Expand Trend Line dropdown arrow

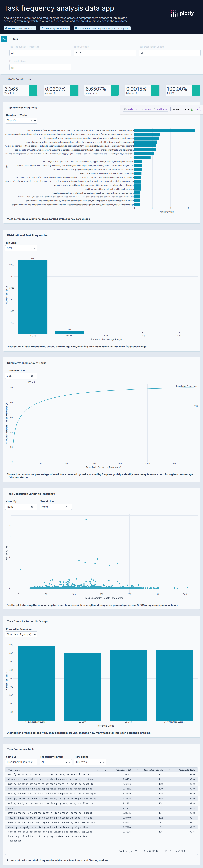click(x=69, y=507)
